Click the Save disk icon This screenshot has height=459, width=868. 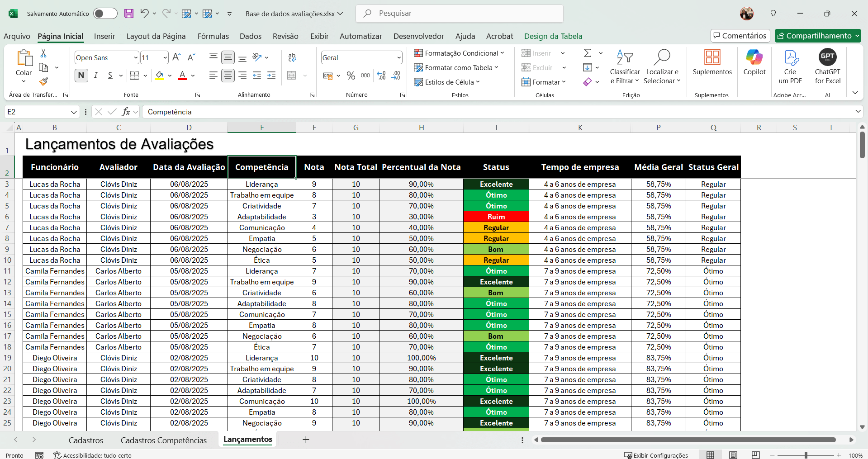[129, 14]
